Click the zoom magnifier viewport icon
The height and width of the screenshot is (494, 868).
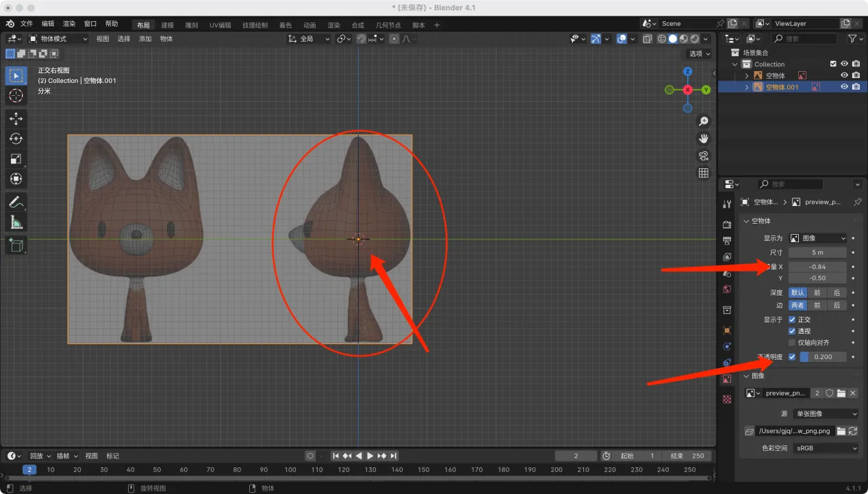tap(703, 122)
